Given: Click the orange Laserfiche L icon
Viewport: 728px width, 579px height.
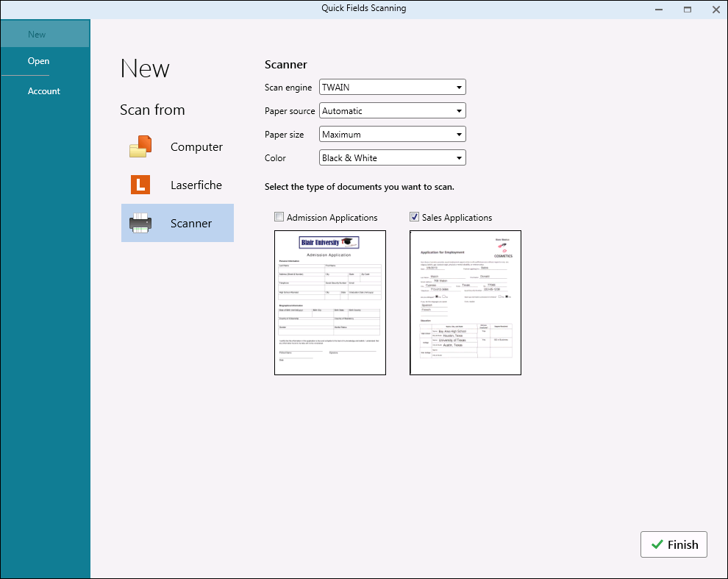Looking at the screenshot, I should coord(140,185).
